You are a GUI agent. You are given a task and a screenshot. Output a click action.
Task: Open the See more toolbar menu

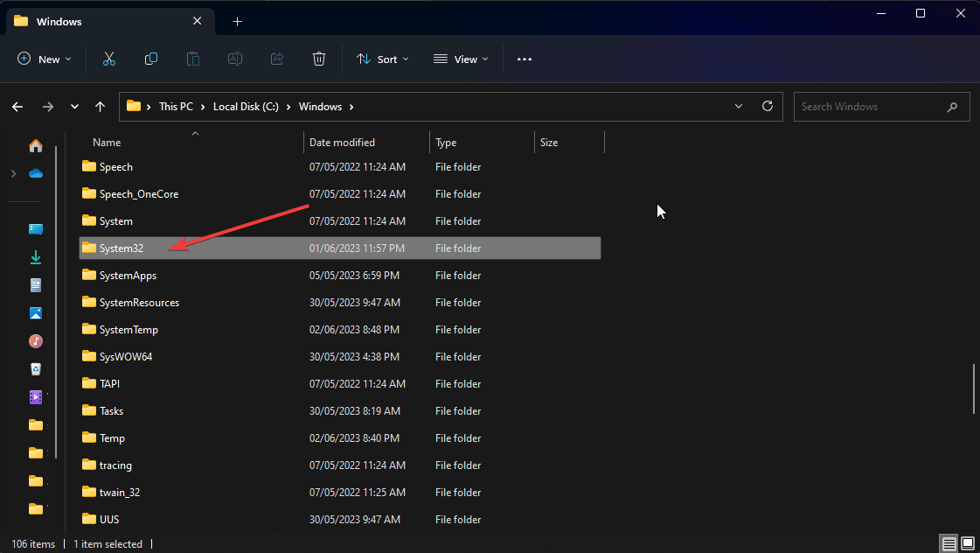[525, 59]
